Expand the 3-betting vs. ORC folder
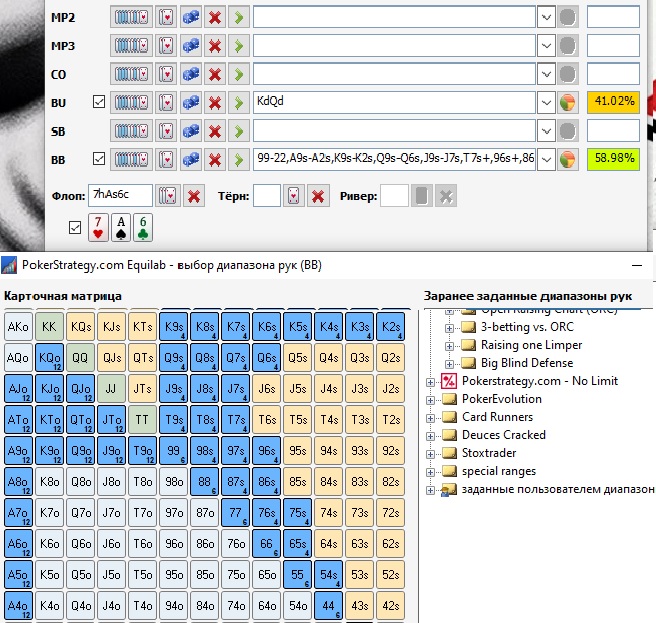The height and width of the screenshot is (623, 656). (x=449, y=328)
